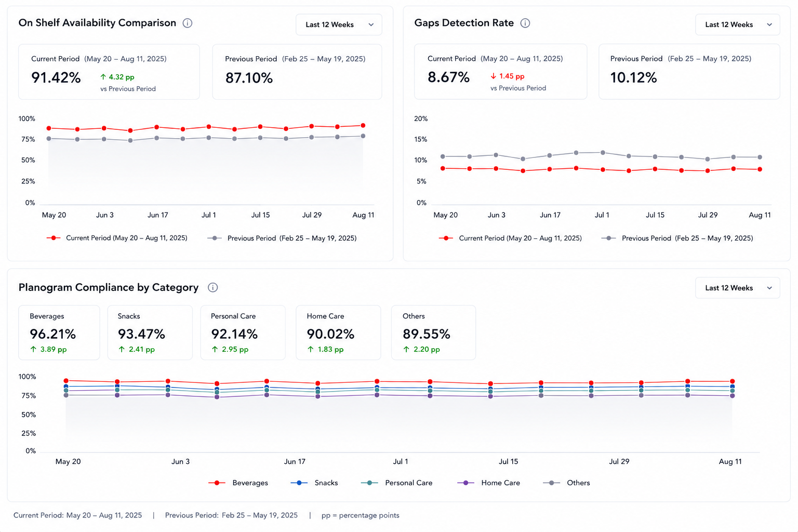Click info icon beside Gaps Detection Rate
Viewport: 798px width, 532px height.
[525, 23]
